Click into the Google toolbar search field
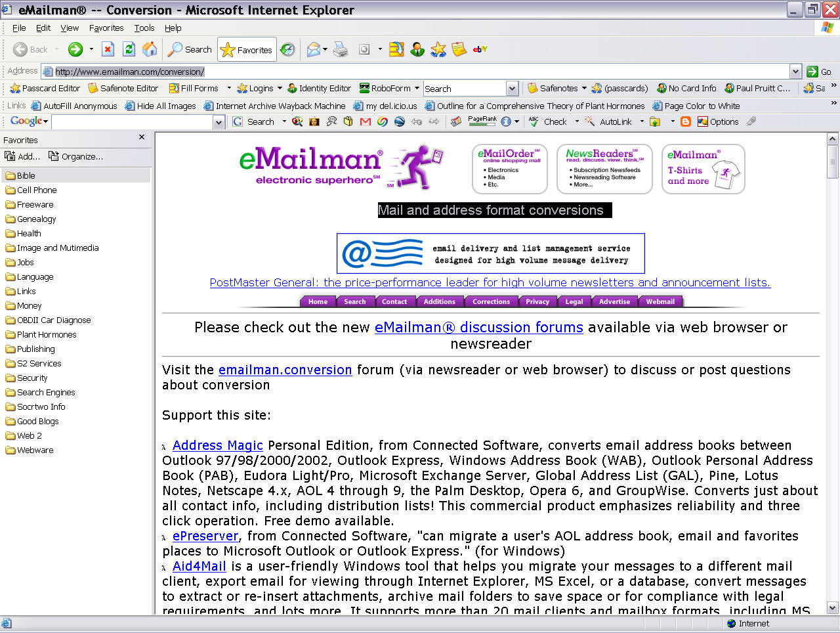This screenshot has height=633, width=840. tap(133, 122)
